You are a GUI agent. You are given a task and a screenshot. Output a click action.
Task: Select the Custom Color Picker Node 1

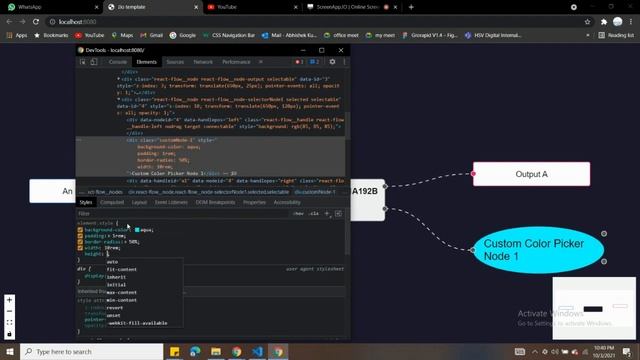538,250
